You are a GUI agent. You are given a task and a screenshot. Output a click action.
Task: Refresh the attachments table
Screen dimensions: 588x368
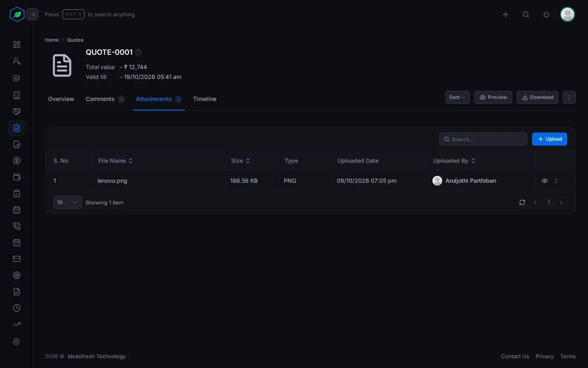click(x=522, y=202)
